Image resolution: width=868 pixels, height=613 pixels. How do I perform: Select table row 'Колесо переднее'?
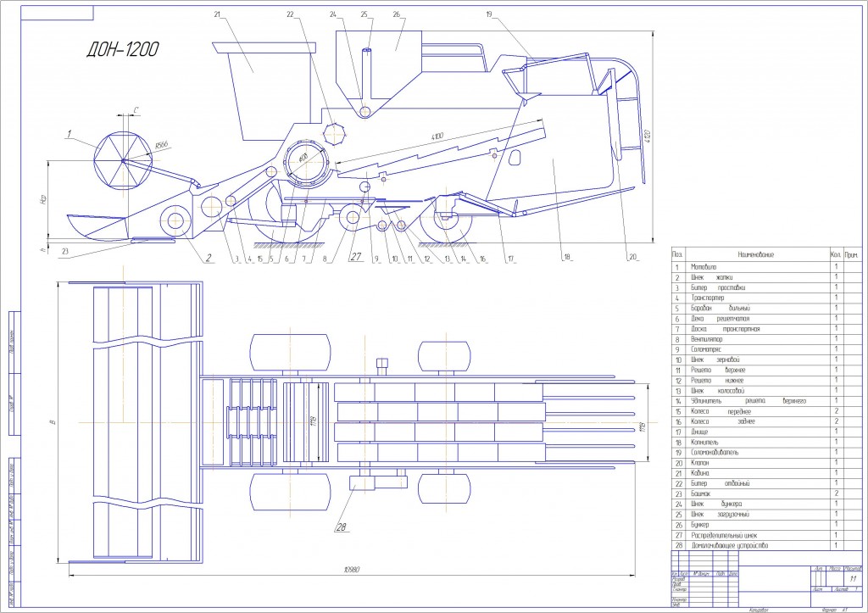coord(766,411)
